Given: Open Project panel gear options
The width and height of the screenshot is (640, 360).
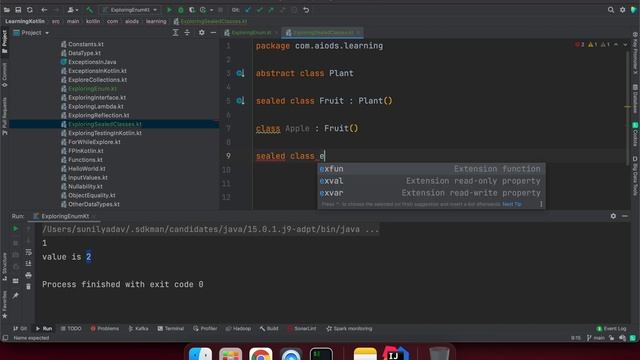Looking at the screenshot, I should click(x=202, y=33).
